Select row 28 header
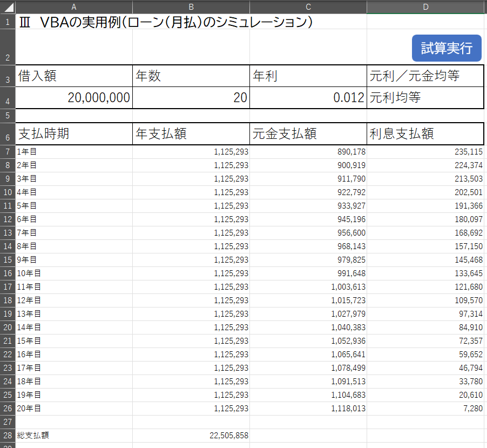This screenshot has width=487, height=448. click(8, 436)
